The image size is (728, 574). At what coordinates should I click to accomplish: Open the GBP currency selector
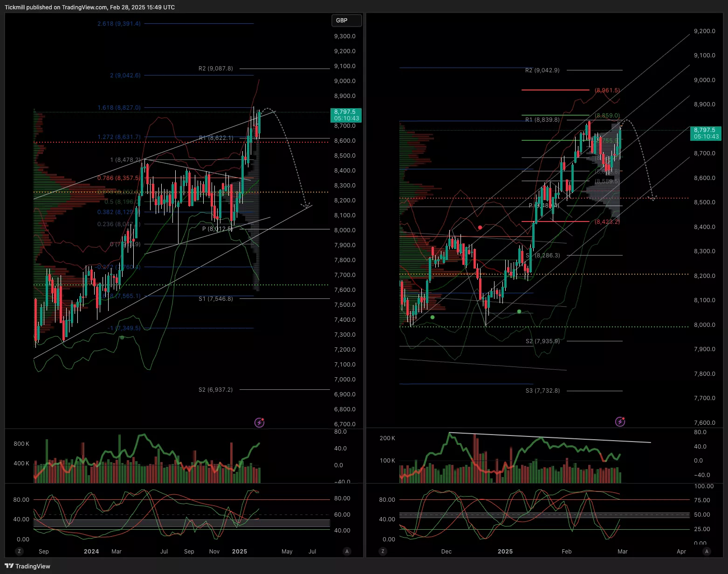[x=346, y=21]
